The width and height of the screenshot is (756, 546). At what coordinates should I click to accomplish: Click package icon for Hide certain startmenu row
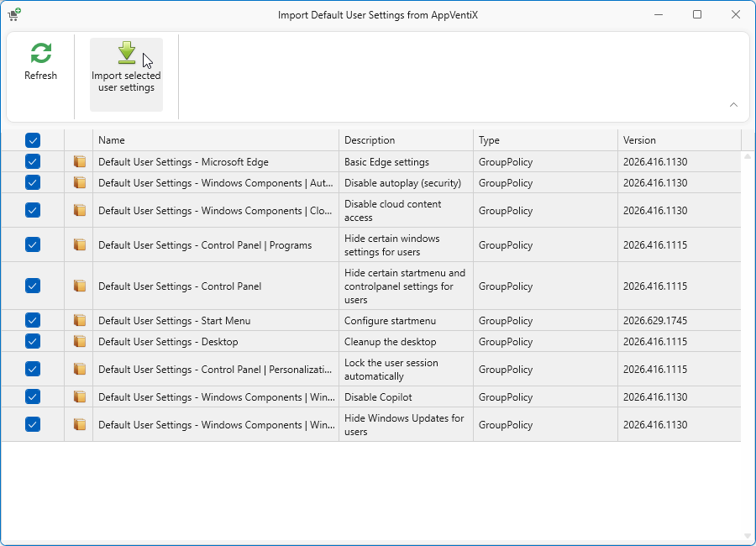click(x=80, y=286)
